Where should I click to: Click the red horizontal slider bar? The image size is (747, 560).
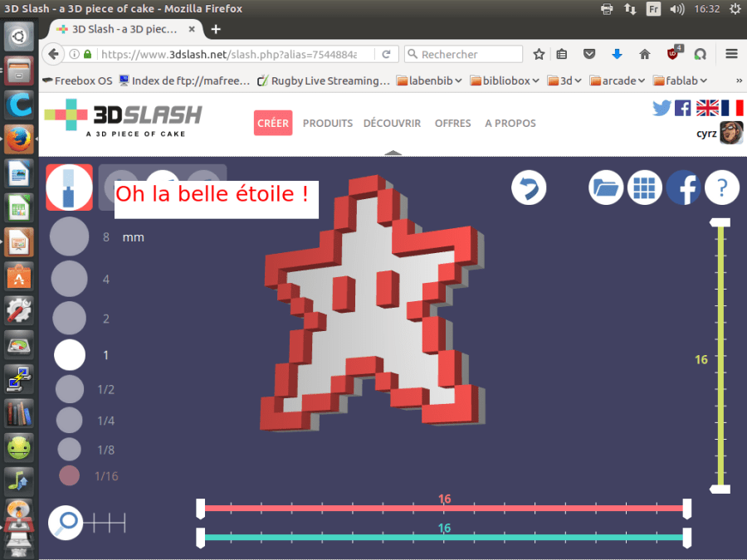[x=444, y=508]
